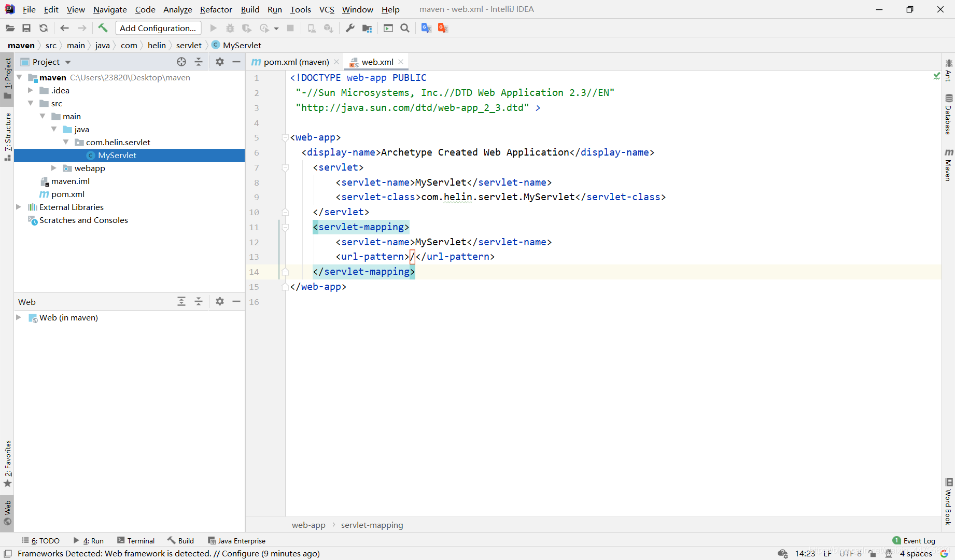The width and height of the screenshot is (955, 560).
Task: Toggle the Web side tab
Action: point(7,512)
